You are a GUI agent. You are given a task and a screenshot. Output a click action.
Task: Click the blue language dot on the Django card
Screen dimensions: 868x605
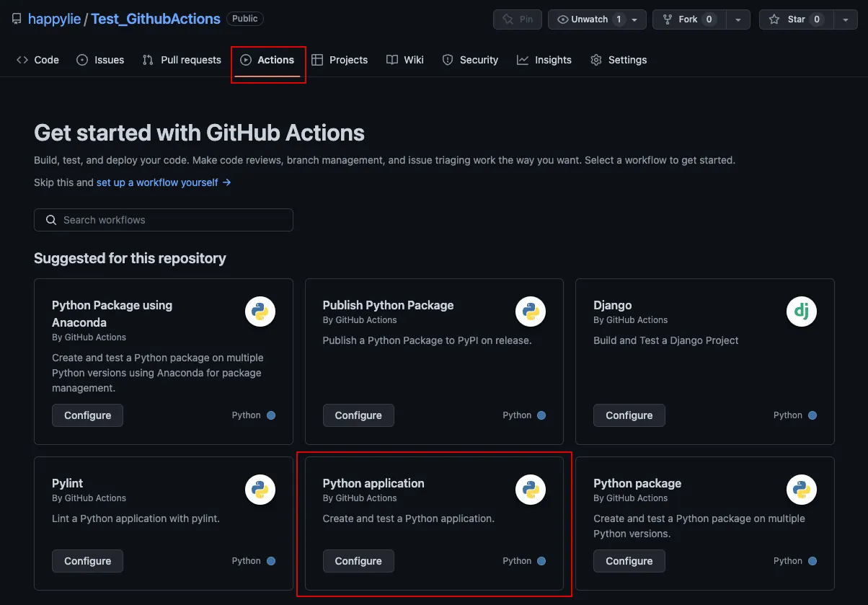pos(812,415)
